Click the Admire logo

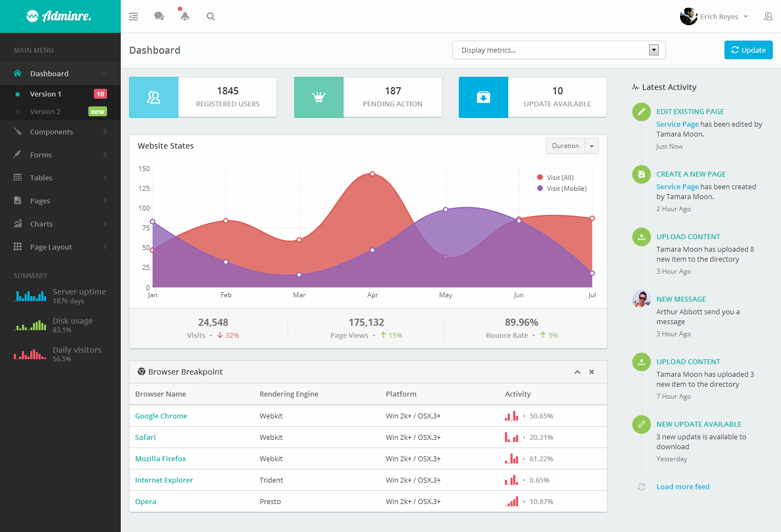point(59,16)
